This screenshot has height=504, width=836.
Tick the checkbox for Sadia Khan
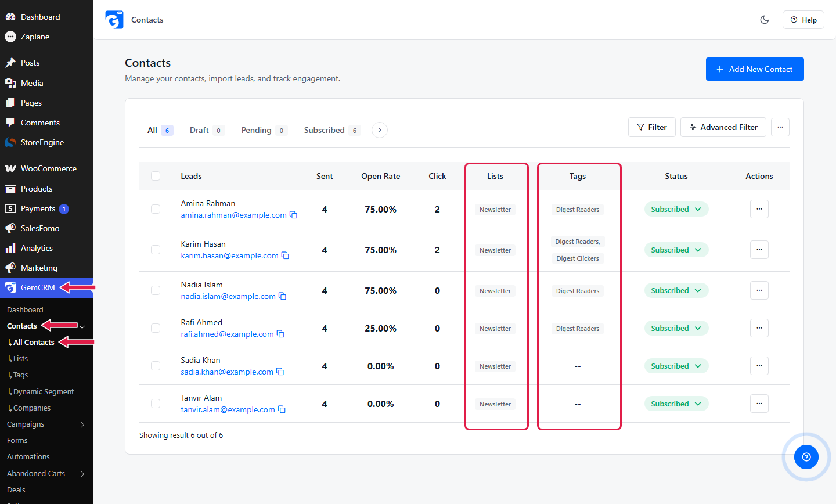(156, 366)
